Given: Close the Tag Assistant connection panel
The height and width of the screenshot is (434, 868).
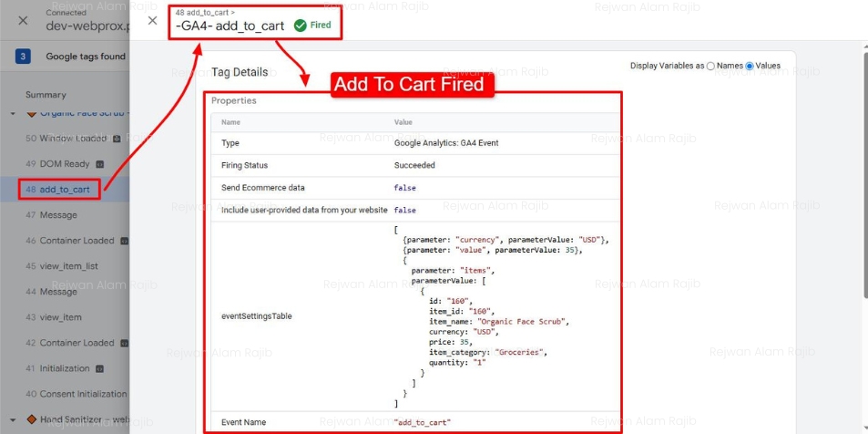Looking at the screenshot, I should click(x=23, y=20).
